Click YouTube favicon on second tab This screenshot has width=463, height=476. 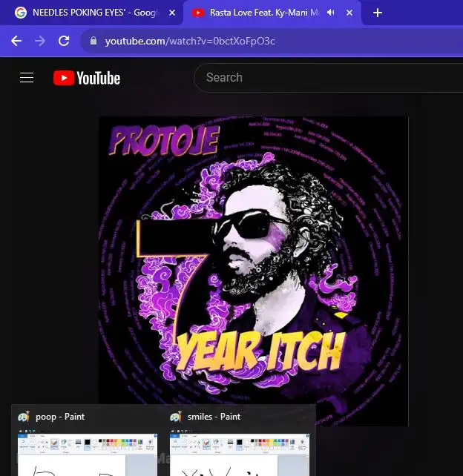[198, 13]
